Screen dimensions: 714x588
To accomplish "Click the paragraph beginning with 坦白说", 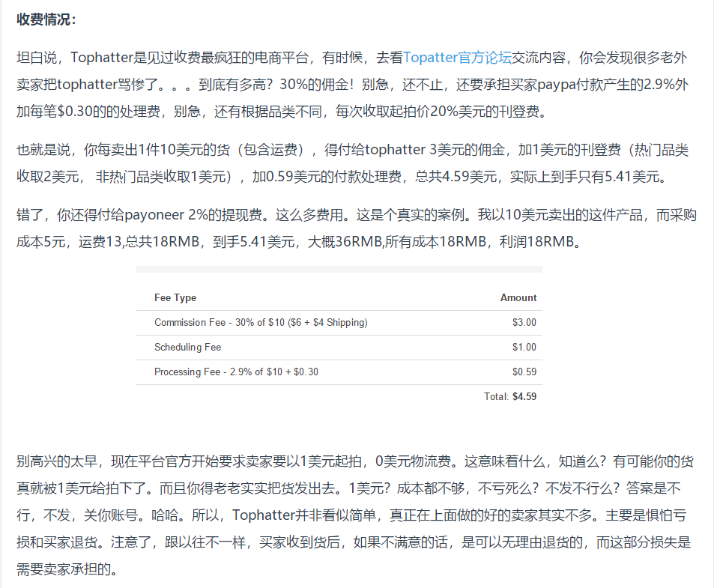I will click(x=352, y=85).
